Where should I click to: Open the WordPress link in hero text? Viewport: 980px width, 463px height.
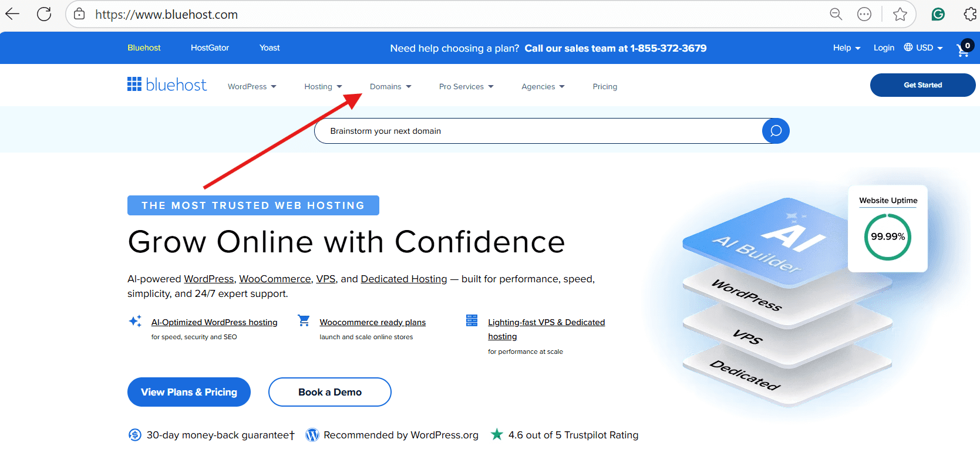pos(209,279)
